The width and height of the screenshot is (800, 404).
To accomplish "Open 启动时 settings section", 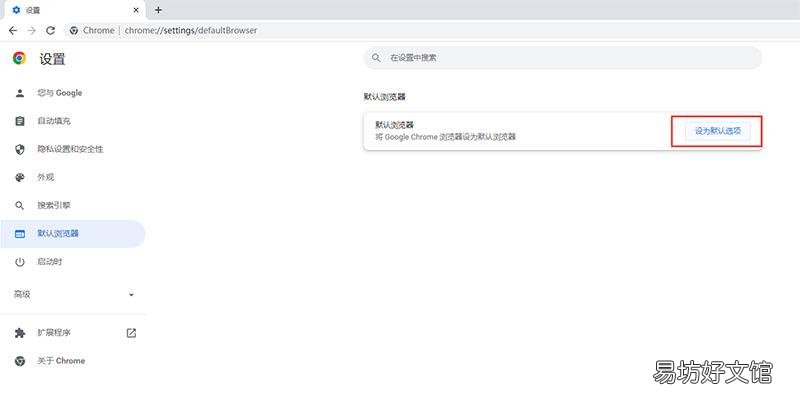I will click(x=50, y=262).
